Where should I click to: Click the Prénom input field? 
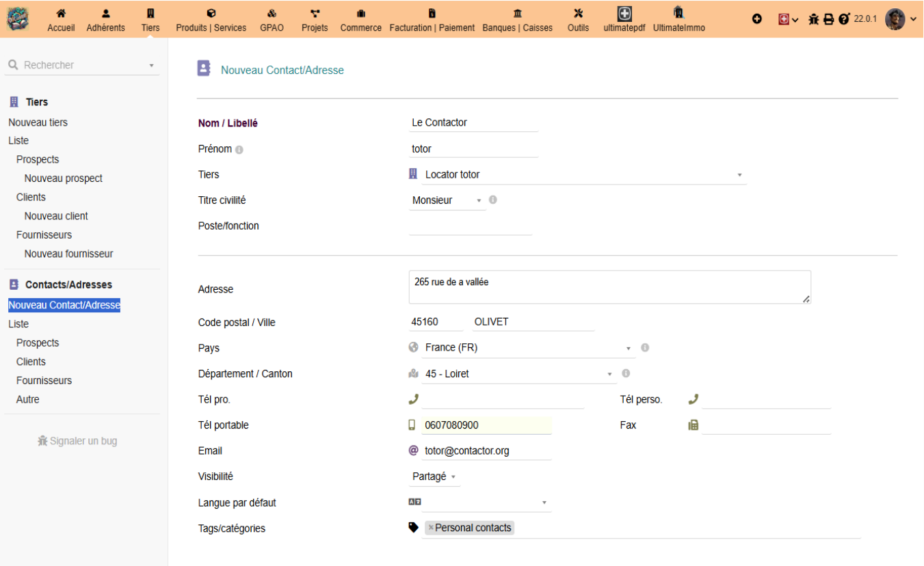[x=473, y=148]
